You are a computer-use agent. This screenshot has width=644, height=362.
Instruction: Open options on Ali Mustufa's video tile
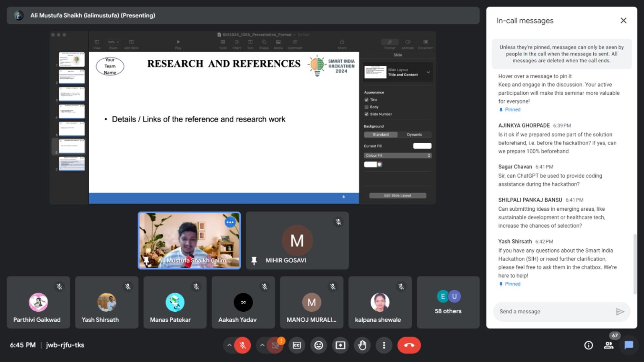tap(230, 222)
